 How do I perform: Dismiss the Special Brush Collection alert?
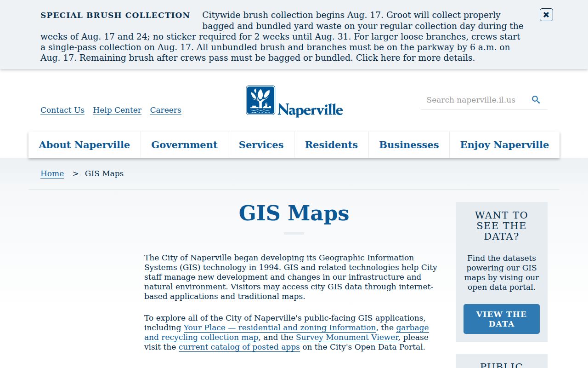click(546, 15)
